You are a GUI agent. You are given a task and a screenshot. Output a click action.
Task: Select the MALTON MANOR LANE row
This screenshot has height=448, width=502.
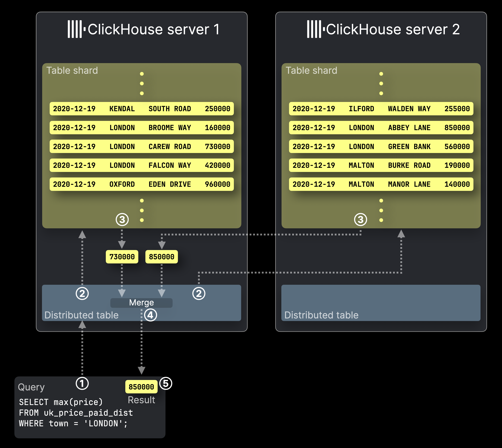pos(381,184)
